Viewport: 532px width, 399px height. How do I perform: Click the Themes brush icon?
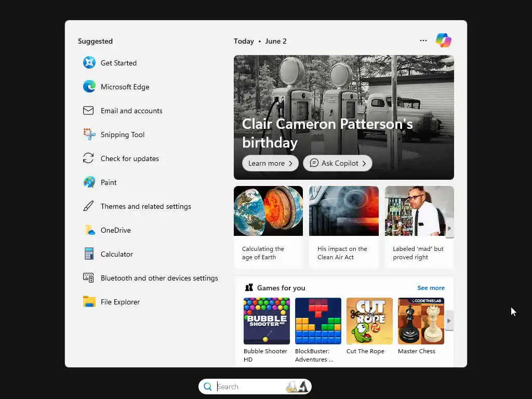tap(88, 206)
